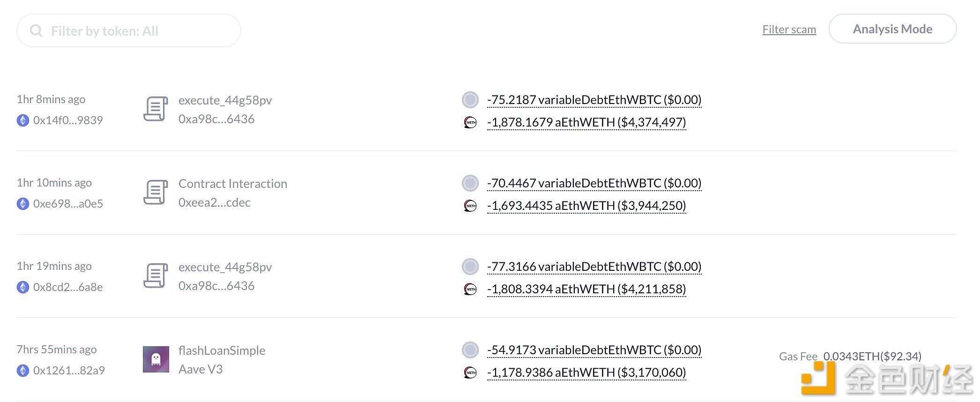Viewport: 980px width, 402px height.
Task: Click Ethereum icon next to 0x14f0...9839
Action: pos(23,120)
